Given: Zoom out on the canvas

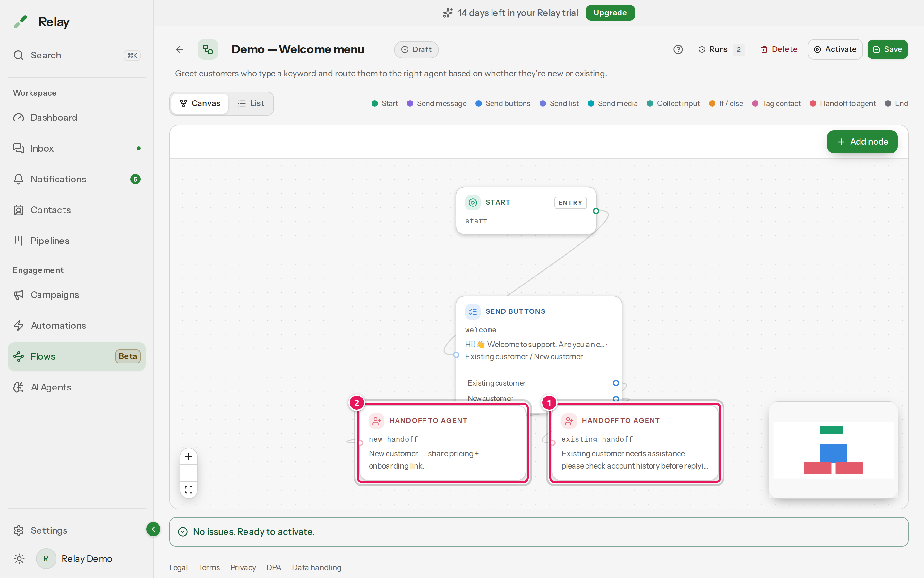Looking at the screenshot, I should pyautogui.click(x=189, y=473).
